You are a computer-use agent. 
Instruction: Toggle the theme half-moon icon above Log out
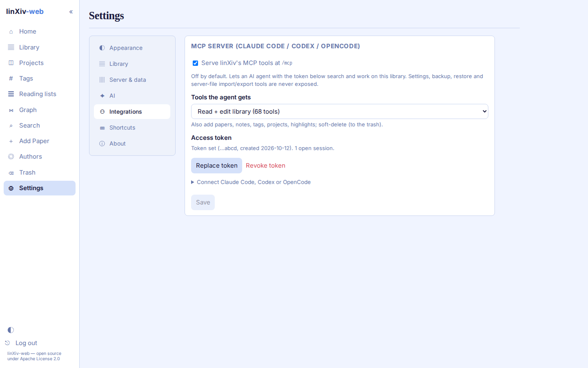pyautogui.click(x=11, y=330)
